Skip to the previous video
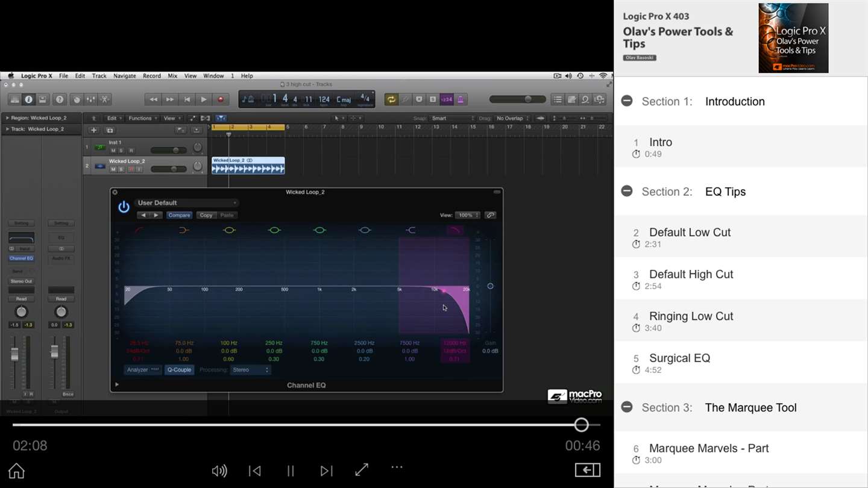The image size is (868, 488). 255,471
